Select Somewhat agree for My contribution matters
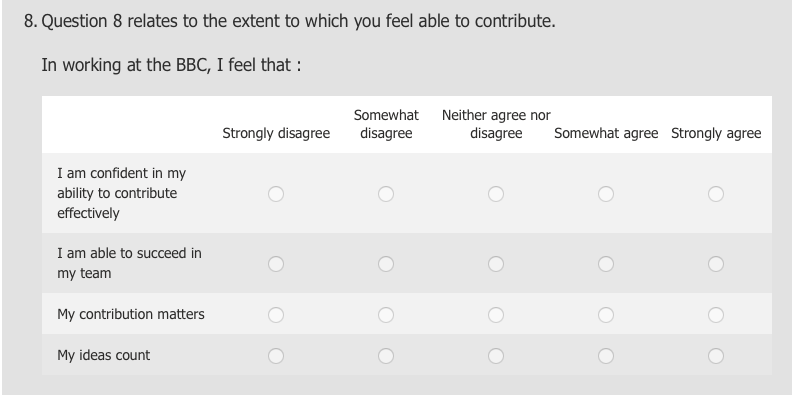 606,315
